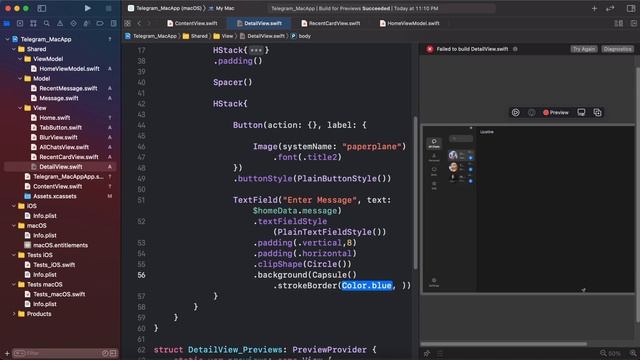
Task: Open the adjust editor options menu
Action: click(x=619, y=24)
